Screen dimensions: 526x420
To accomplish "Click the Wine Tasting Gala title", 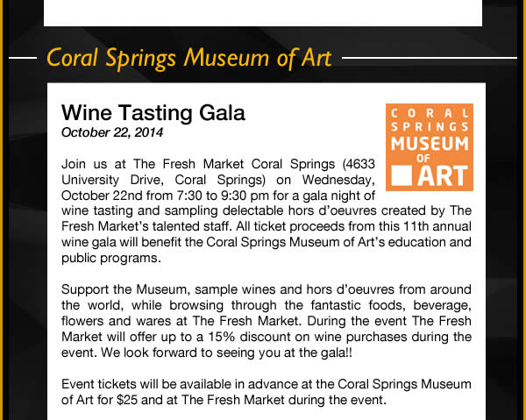I will point(153,113).
